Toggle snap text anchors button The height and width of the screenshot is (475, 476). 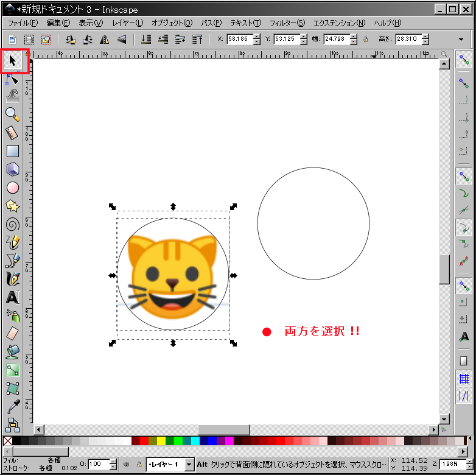coord(464,336)
